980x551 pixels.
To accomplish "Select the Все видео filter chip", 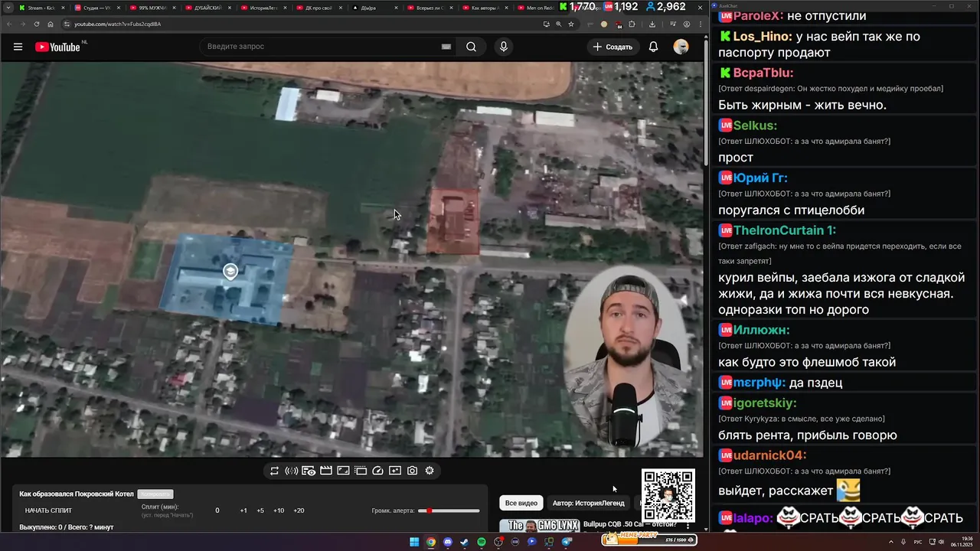I will [521, 503].
